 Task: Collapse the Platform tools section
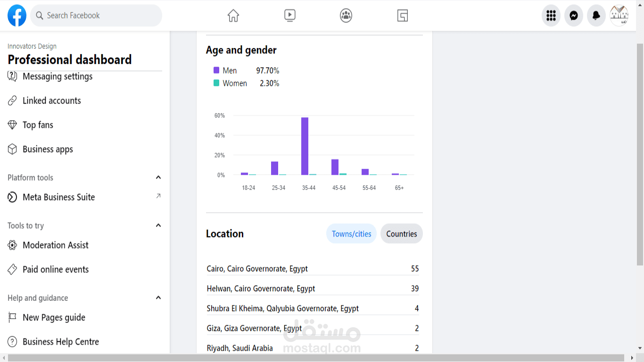(x=158, y=178)
